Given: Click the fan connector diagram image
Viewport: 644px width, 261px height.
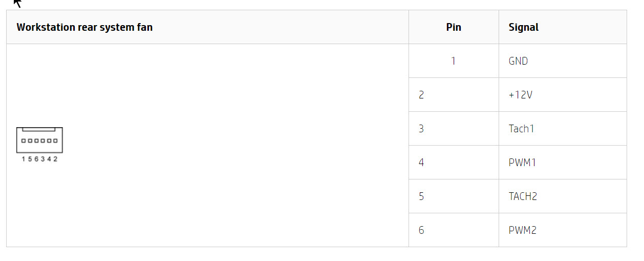Looking at the screenshot, I should click(39, 140).
